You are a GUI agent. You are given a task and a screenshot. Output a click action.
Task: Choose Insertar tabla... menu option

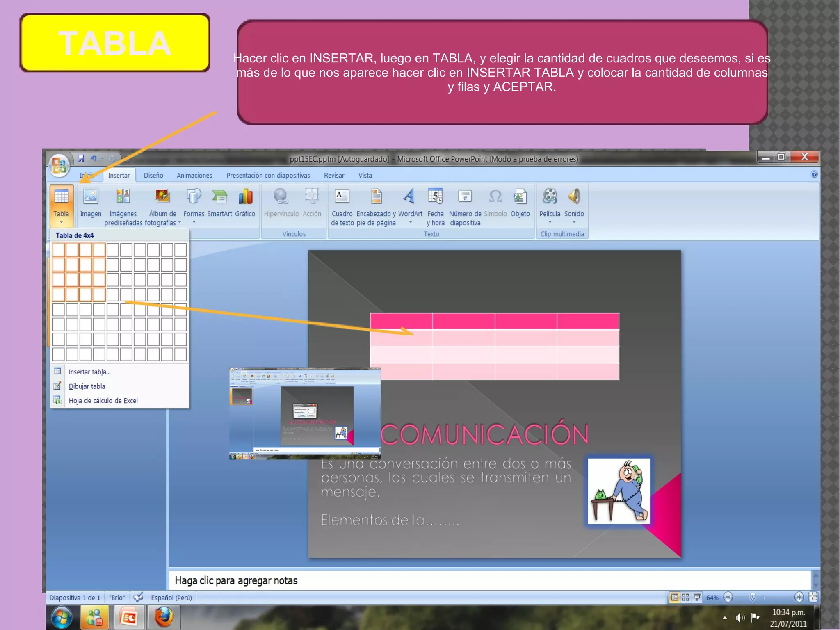[x=89, y=372]
